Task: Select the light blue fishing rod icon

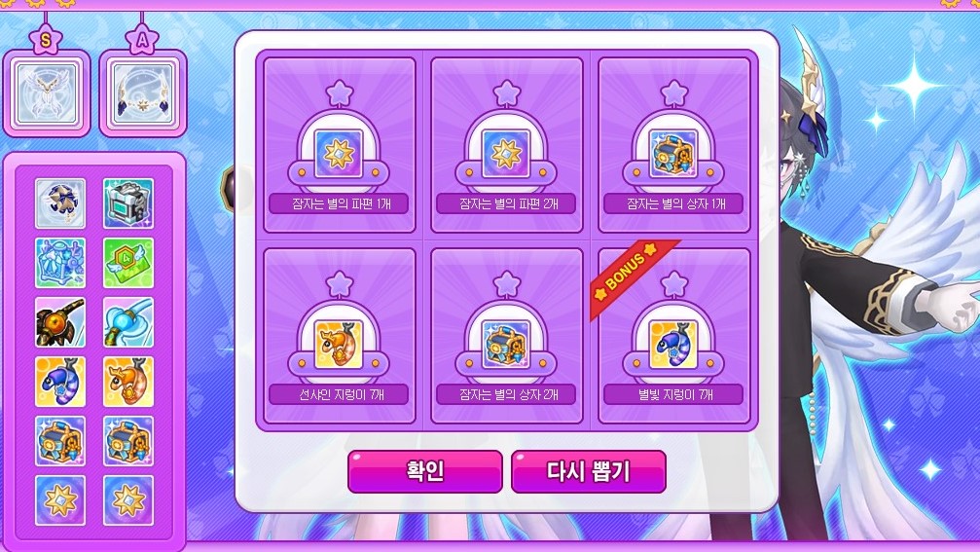Action: [128, 322]
